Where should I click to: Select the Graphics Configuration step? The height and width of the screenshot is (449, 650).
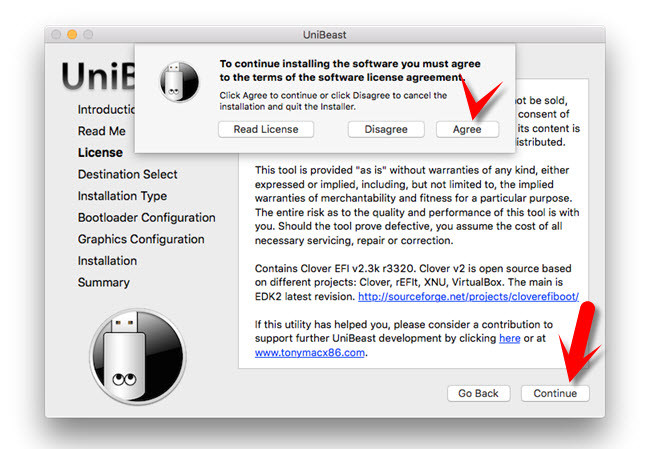pyautogui.click(x=141, y=239)
